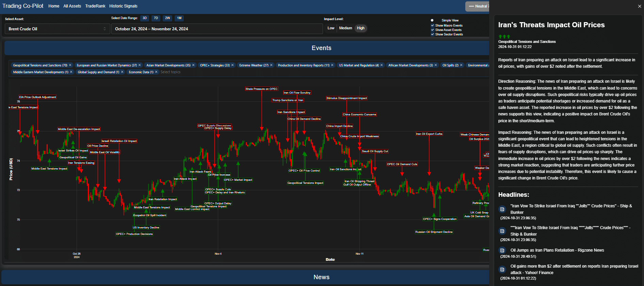Select the Iran Oil Export Curbs event marker
The height and width of the screenshot is (286, 644).
coord(429,134)
